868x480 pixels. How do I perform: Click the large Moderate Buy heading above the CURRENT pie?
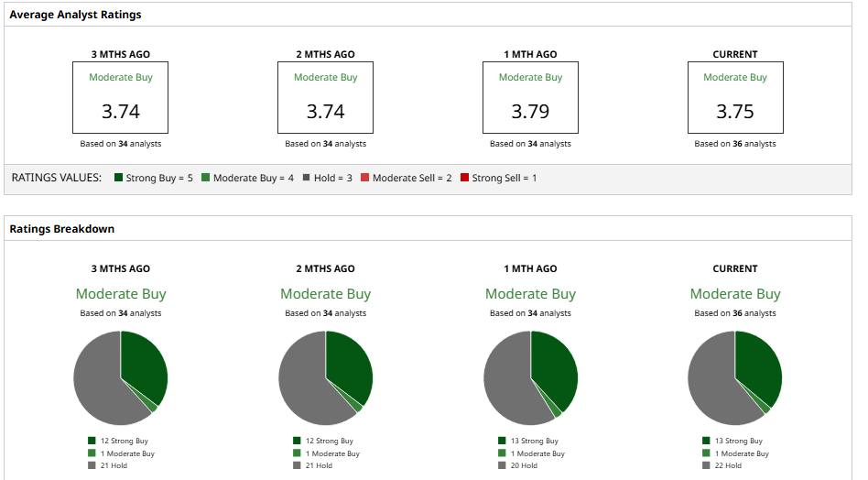[x=735, y=294]
